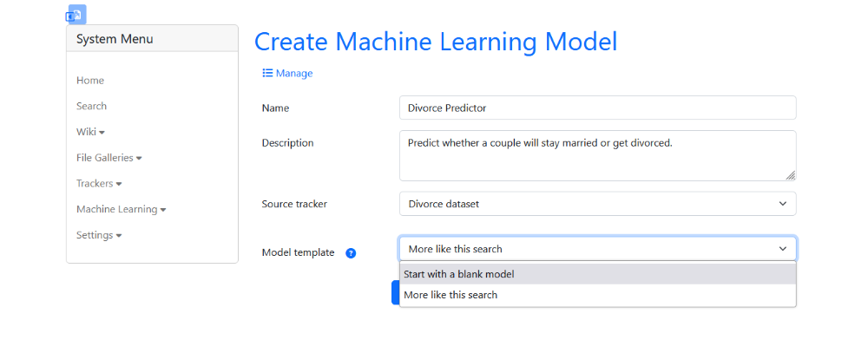Open the Source tracker dropdown

tap(598, 204)
